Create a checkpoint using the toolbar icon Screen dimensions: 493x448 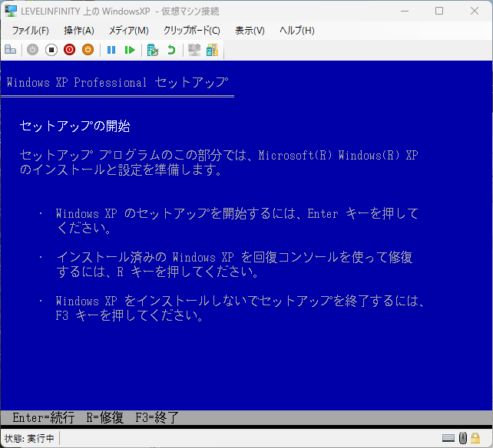tap(153, 50)
